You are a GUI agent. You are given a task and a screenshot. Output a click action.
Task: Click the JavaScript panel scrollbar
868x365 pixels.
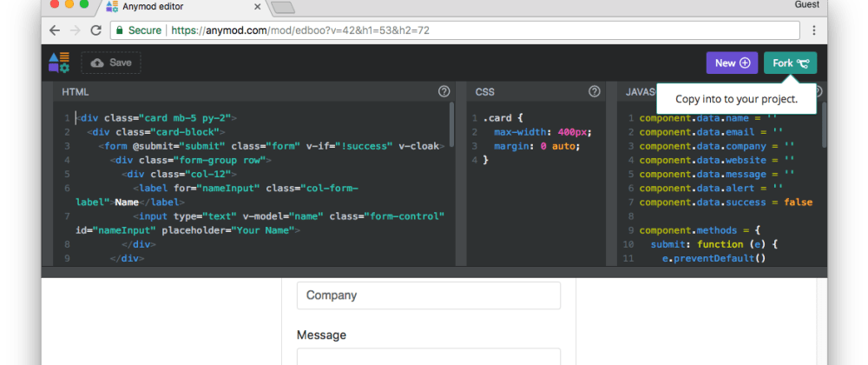[x=825, y=125]
